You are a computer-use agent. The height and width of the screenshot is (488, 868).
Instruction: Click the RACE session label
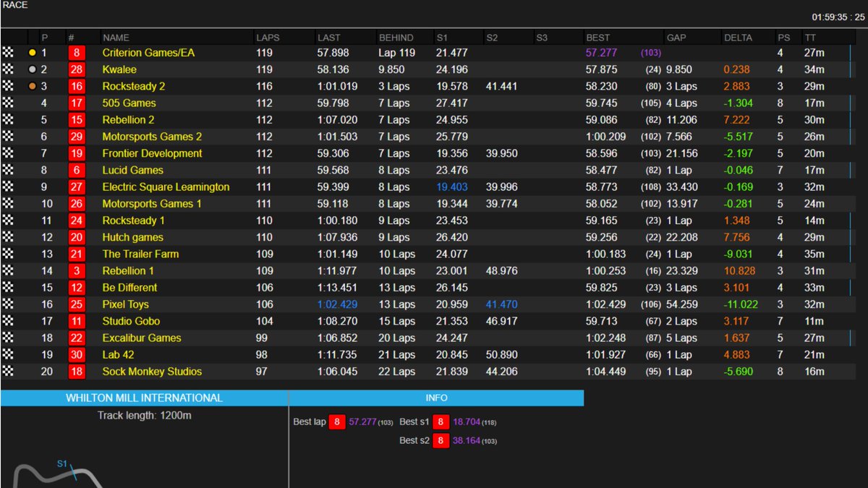15,5
